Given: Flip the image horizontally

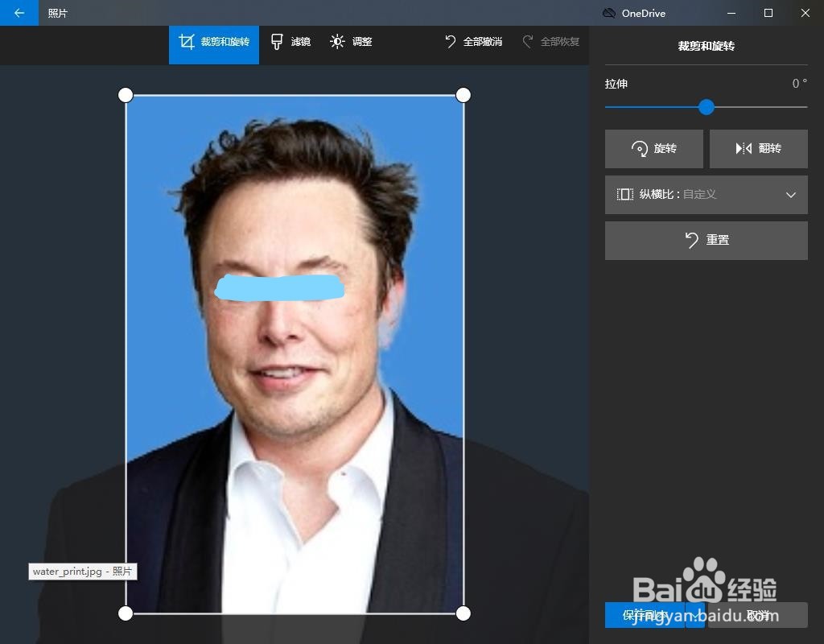Looking at the screenshot, I should pos(758,149).
